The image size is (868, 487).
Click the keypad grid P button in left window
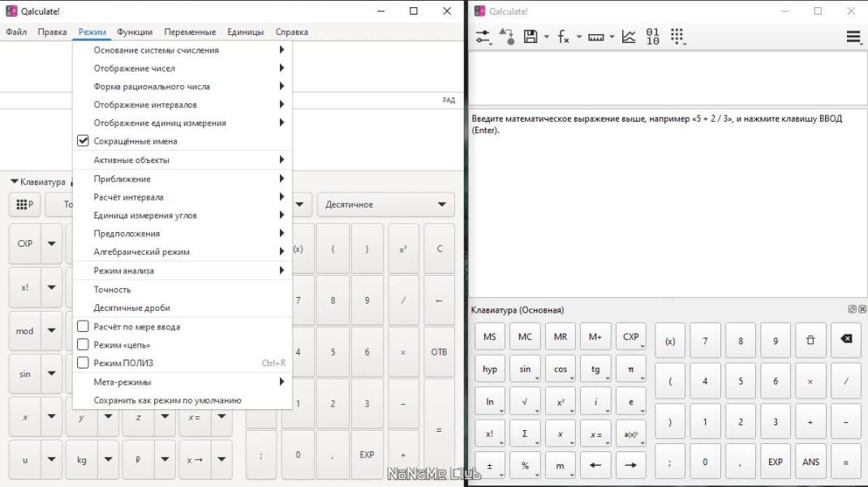(25, 205)
